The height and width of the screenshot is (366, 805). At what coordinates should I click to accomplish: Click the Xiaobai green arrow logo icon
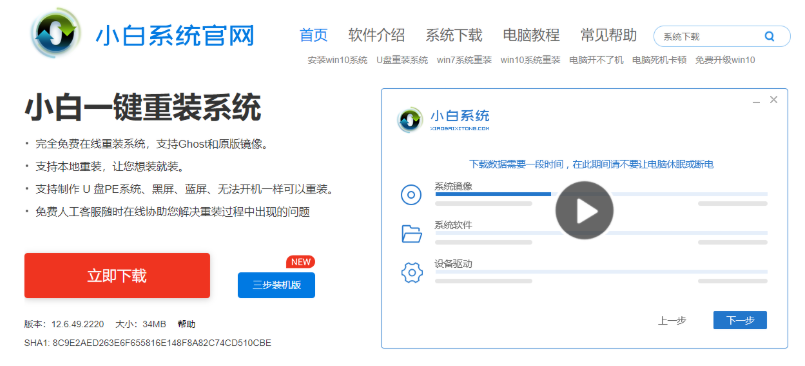coord(56,32)
